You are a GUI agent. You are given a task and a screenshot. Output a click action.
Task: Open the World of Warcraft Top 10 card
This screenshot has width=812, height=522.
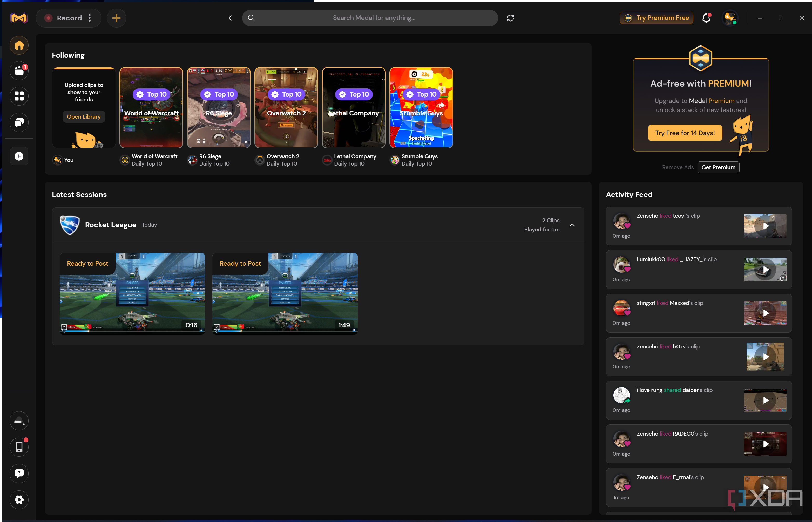[x=151, y=108]
